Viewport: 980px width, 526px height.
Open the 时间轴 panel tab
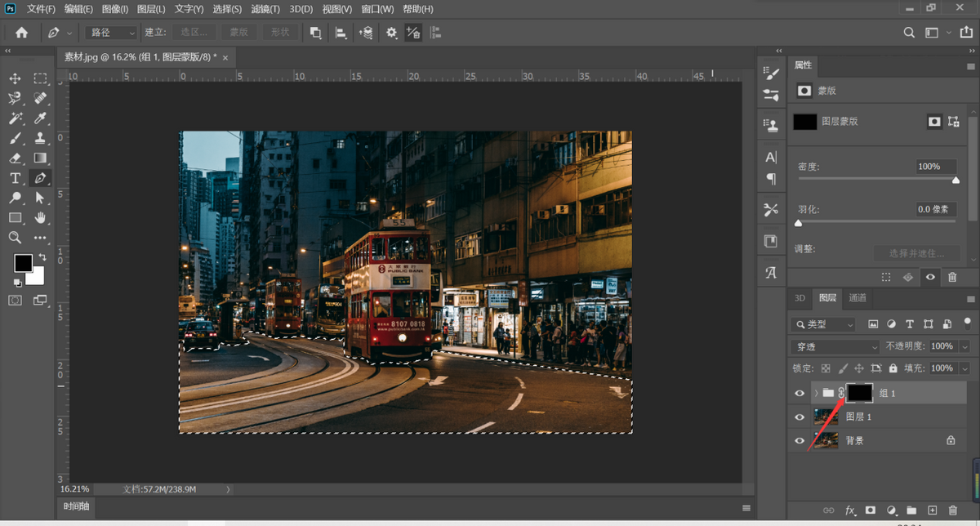[77, 506]
